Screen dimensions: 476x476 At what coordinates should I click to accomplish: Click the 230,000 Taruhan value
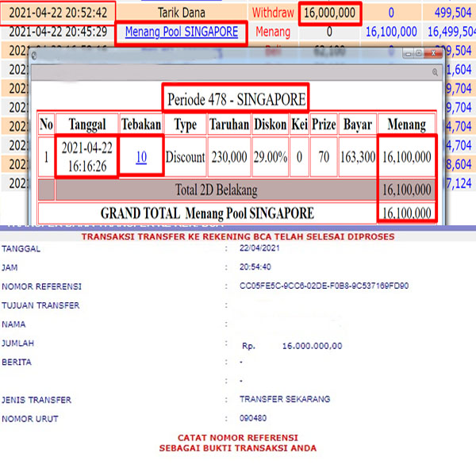tap(229, 157)
